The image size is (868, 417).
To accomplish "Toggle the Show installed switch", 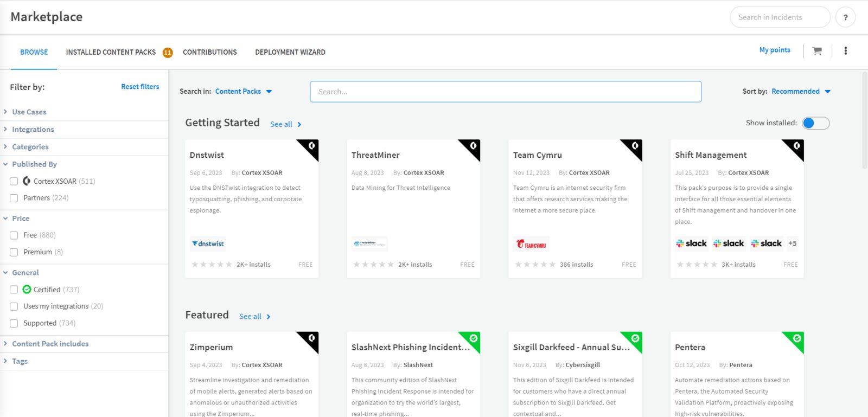I will pyautogui.click(x=816, y=123).
